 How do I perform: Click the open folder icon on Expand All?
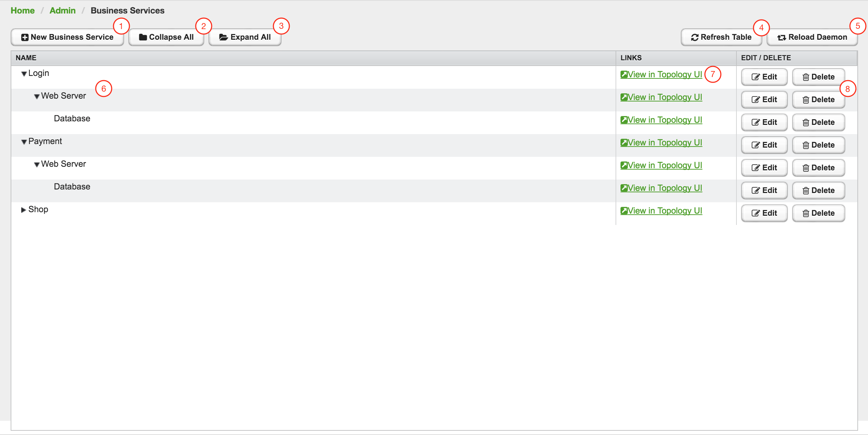223,37
